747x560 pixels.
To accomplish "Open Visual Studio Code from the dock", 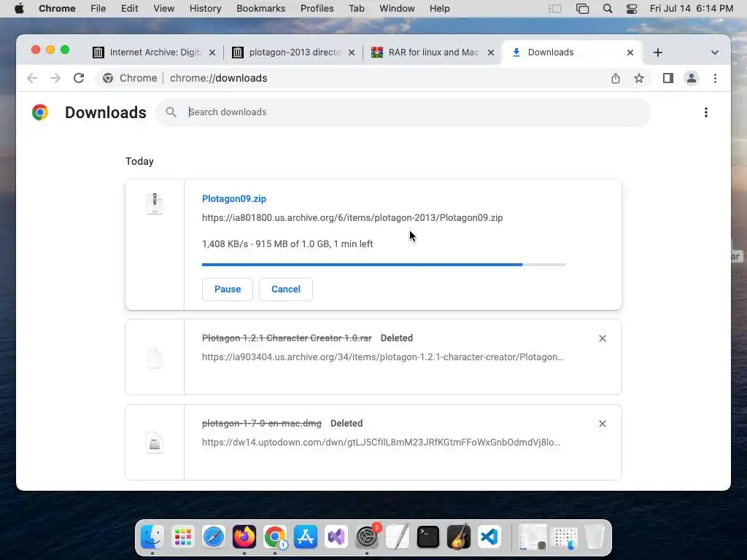I will 489,537.
